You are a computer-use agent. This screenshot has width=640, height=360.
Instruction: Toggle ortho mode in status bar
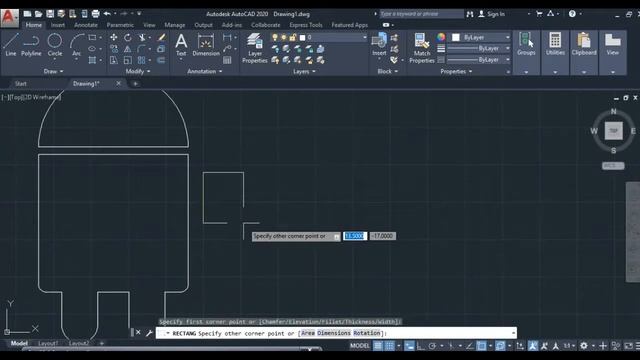click(420, 346)
